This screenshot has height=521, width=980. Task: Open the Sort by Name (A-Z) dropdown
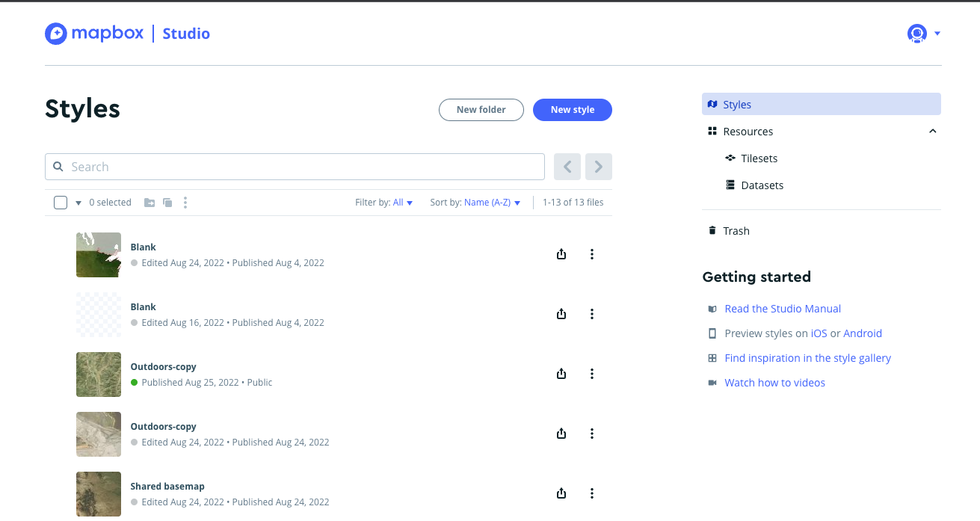click(x=492, y=203)
